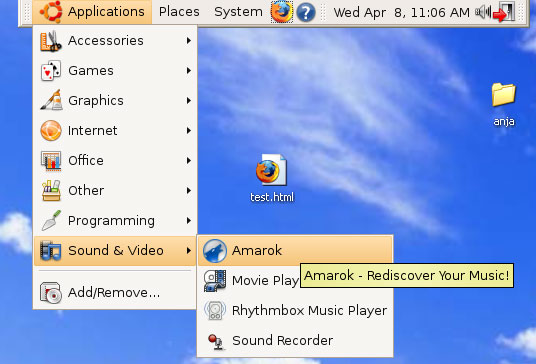This screenshot has height=364, width=536.
Task: Launch Firefox from the panel icon
Action: [282, 12]
